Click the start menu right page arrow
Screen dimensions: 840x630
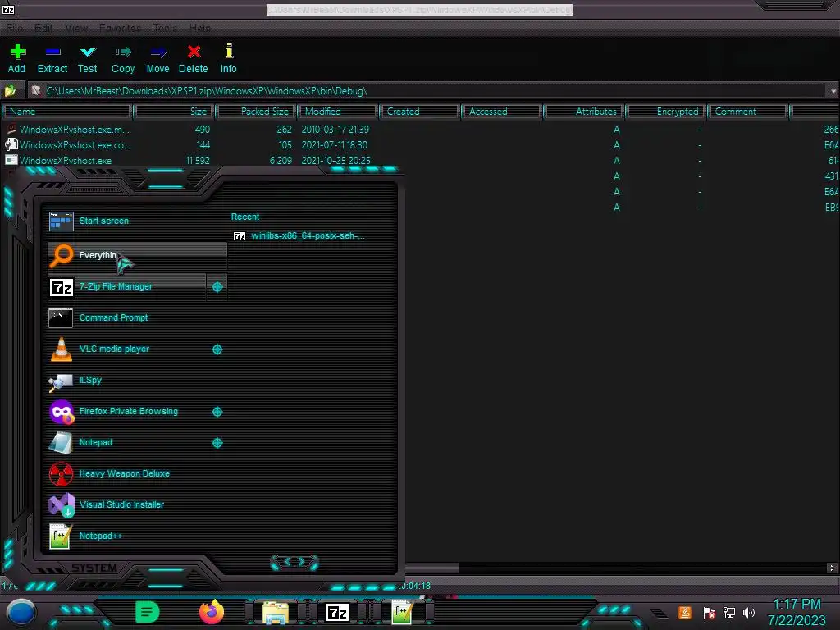tap(302, 562)
